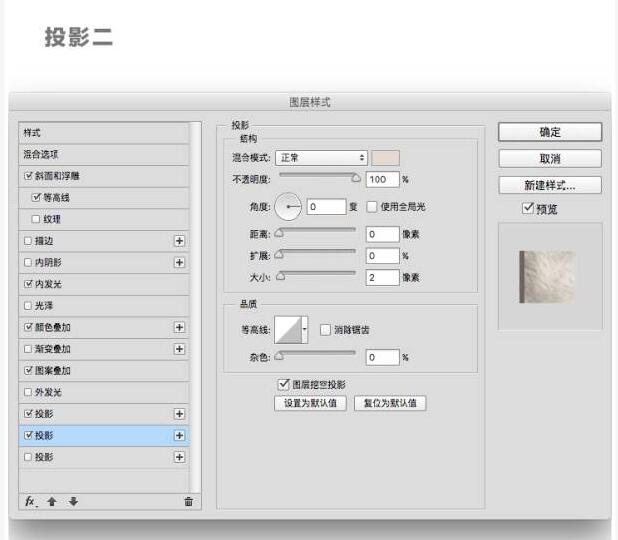Toggle the 内发光 checkbox

(x=28, y=284)
